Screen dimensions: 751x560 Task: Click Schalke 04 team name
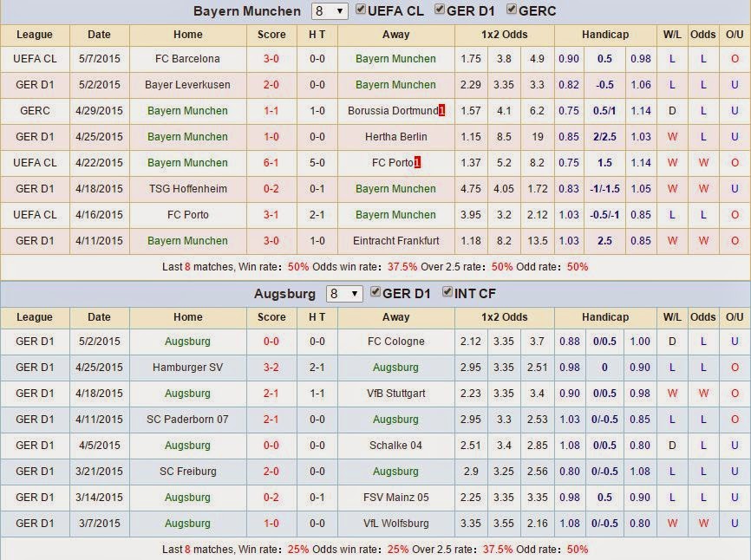(x=395, y=446)
